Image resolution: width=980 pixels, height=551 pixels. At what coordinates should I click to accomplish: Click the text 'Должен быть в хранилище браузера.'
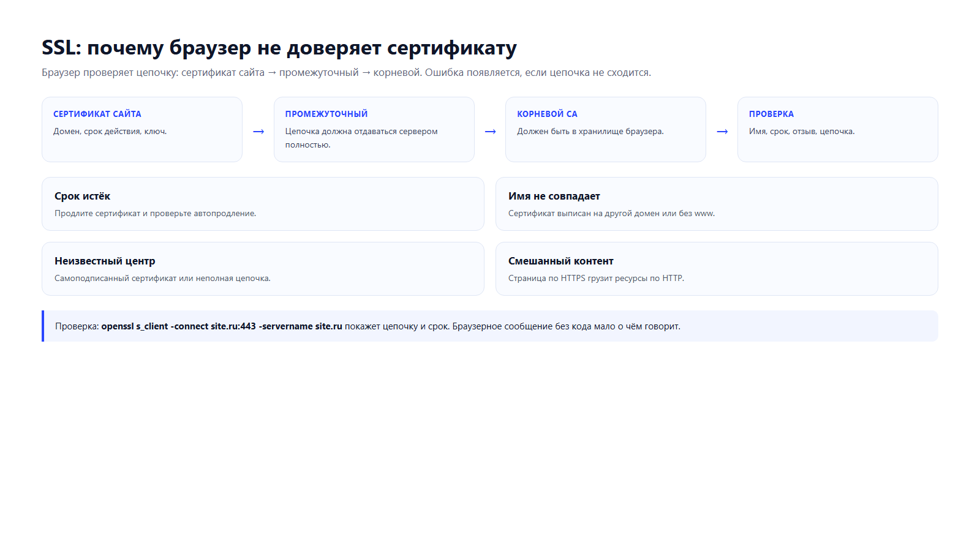click(590, 131)
